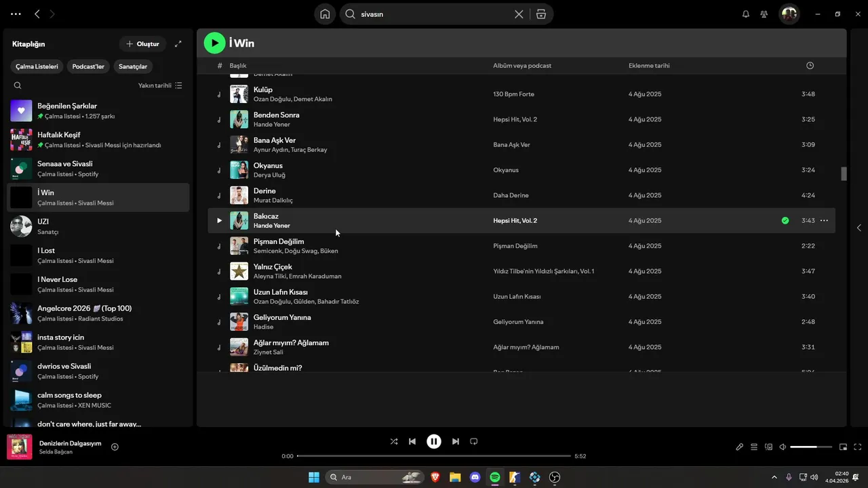Click the search box containing 'sivasın'

(x=434, y=14)
